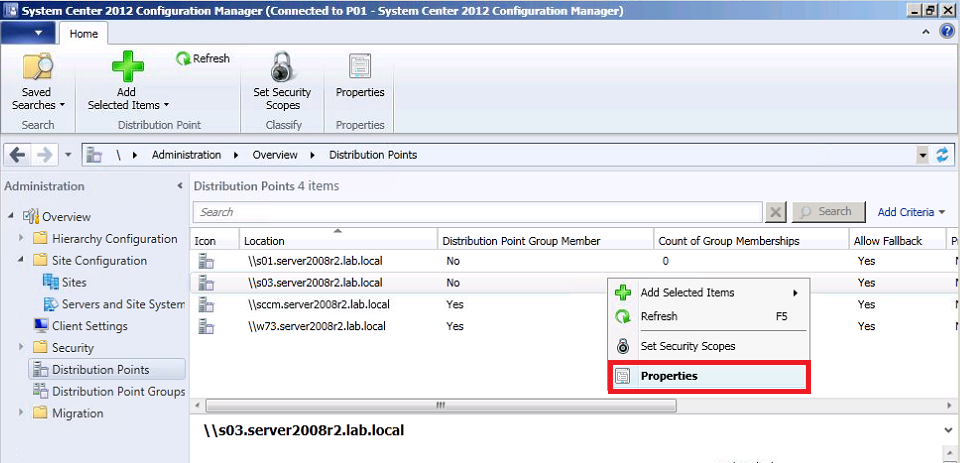Click the Refresh button in the ribbon

pos(203,59)
